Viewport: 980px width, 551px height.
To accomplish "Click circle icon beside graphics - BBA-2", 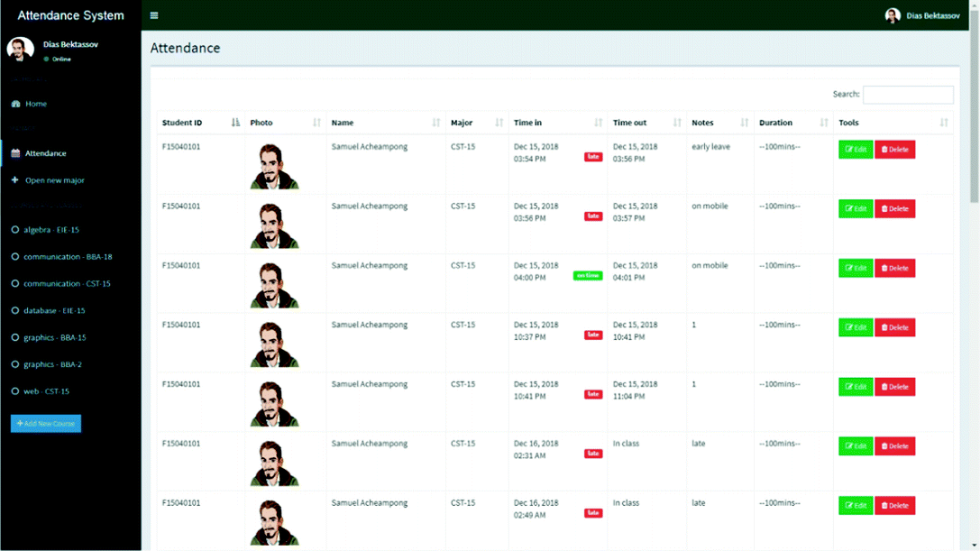I will (x=15, y=364).
